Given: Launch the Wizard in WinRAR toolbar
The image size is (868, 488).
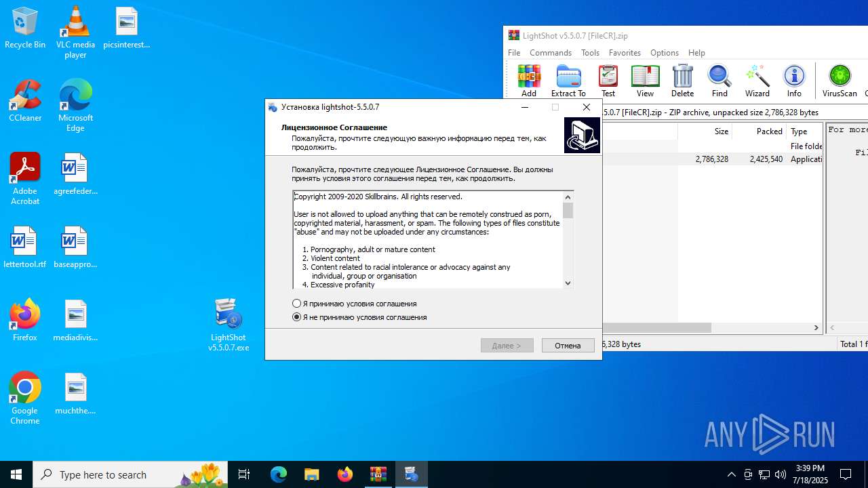Looking at the screenshot, I should (x=757, y=81).
